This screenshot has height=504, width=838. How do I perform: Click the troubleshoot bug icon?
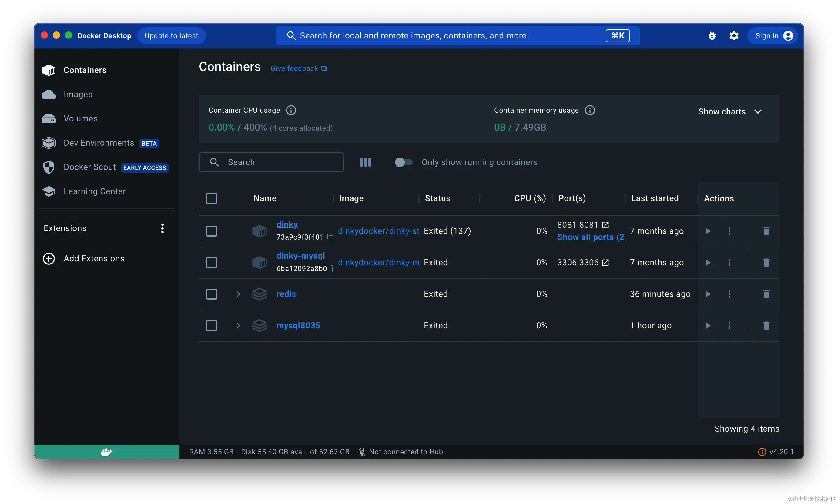712,36
